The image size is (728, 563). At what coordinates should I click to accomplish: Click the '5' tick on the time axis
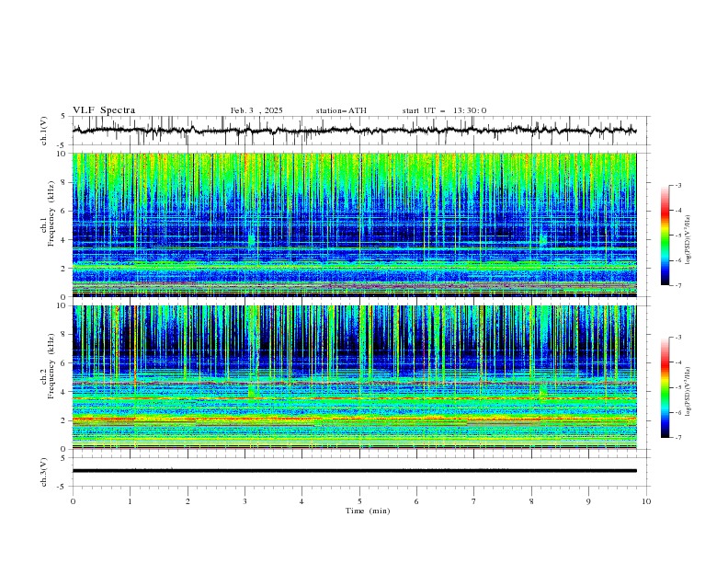click(359, 501)
